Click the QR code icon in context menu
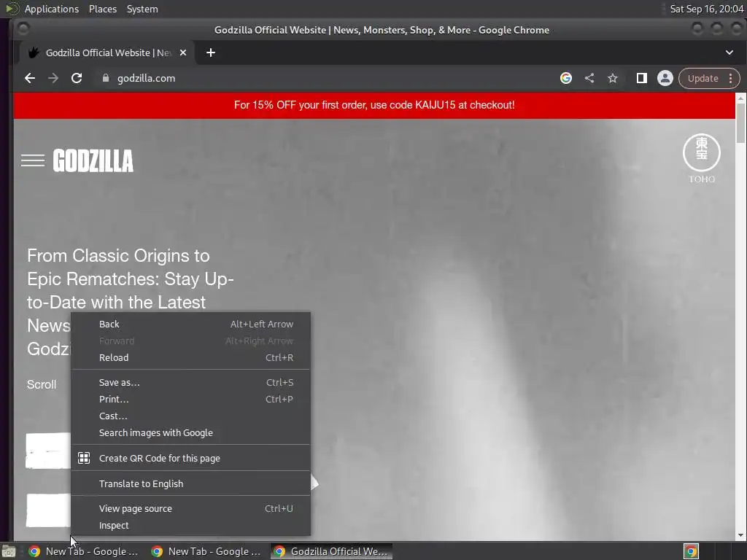 point(84,458)
